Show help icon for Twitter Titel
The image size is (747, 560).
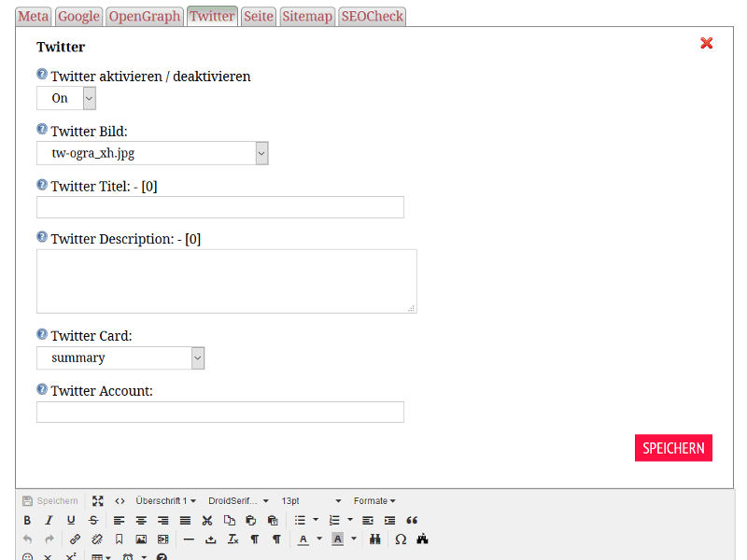pyautogui.click(x=42, y=184)
